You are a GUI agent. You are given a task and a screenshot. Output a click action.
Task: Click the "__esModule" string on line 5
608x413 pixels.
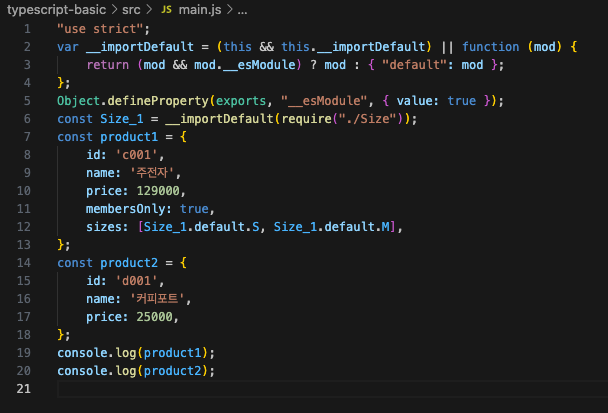[323, 101]
